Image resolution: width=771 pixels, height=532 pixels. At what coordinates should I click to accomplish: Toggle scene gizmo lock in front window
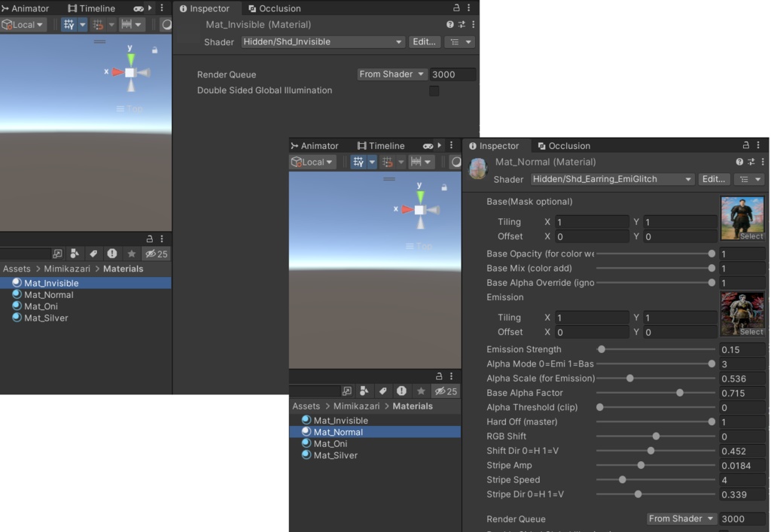[x=444, y=187]
